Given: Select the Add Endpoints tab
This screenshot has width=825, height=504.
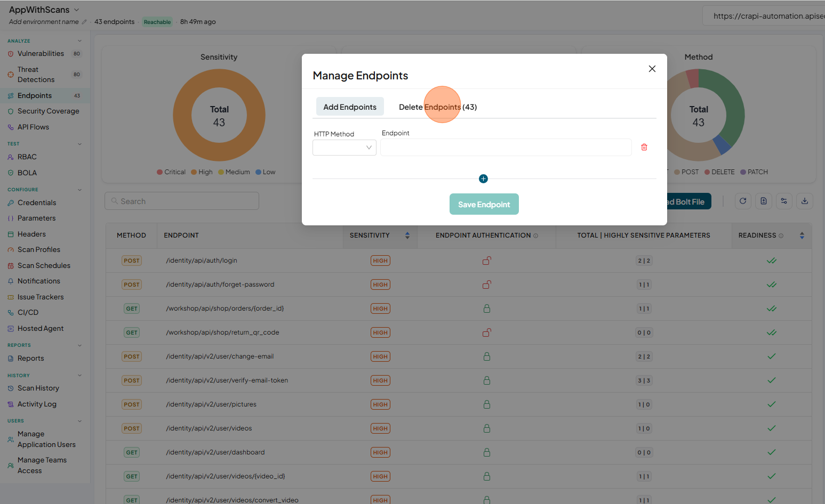Looking at the screenshot, I should [350, 107].
